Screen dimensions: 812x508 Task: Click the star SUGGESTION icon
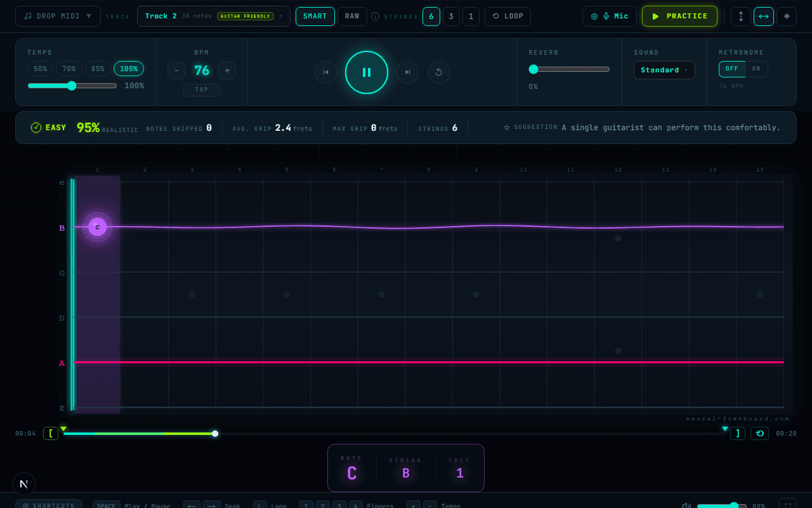pyautogui.click(x=507, y=128)
